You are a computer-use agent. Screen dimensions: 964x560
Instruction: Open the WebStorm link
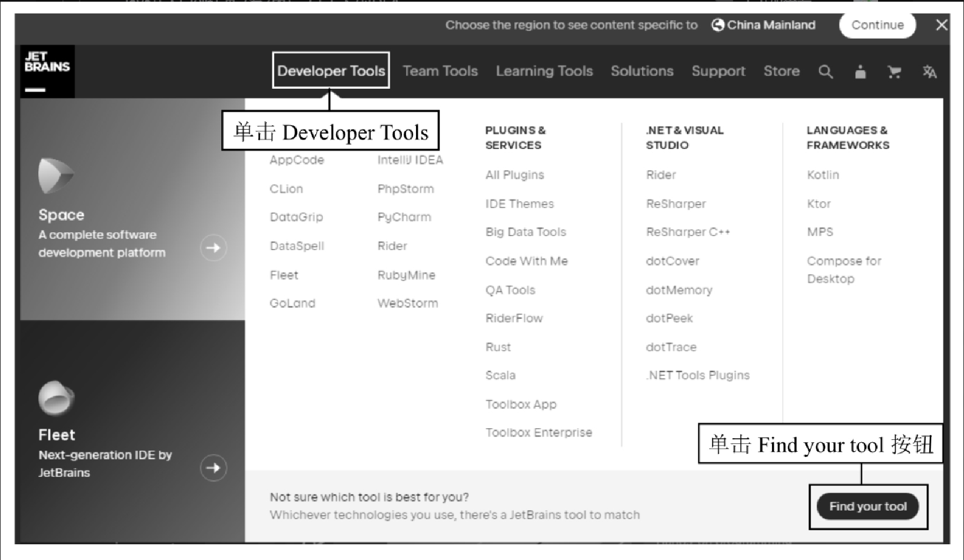tap(408, 303)
